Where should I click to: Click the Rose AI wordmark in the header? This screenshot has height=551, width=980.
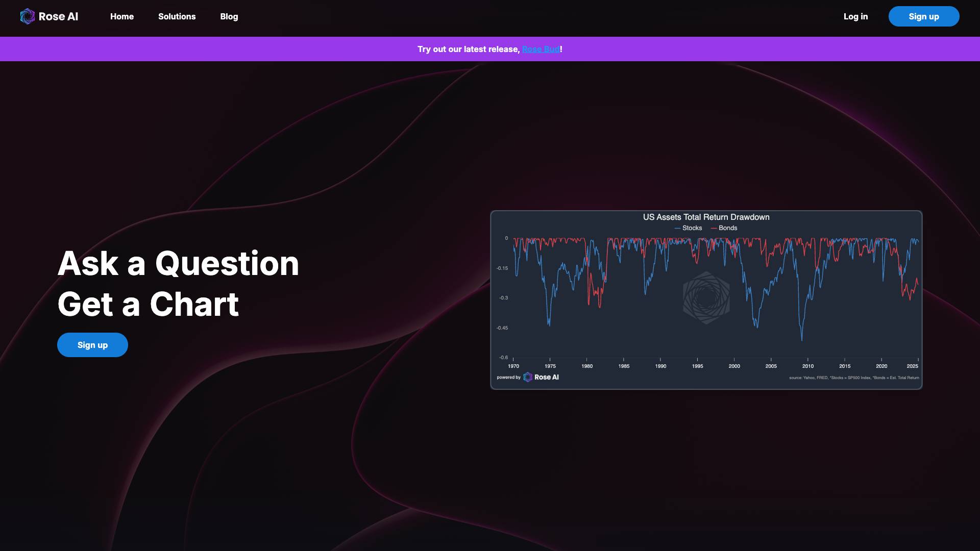point(58,16)
